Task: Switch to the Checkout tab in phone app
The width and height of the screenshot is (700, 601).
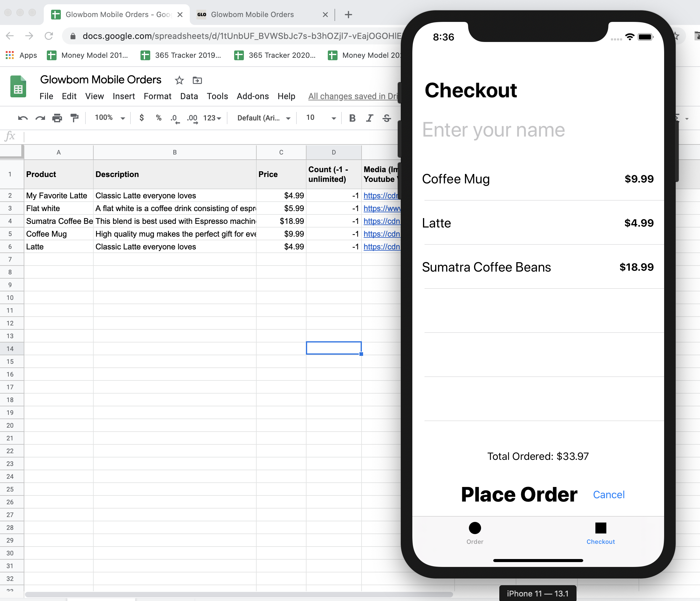Action: pyautogui.click(x=600, y=533)
